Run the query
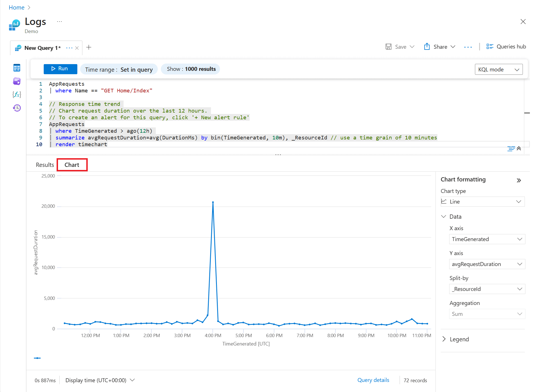Viewport: 538px width, 392px height. click(60, 69)
